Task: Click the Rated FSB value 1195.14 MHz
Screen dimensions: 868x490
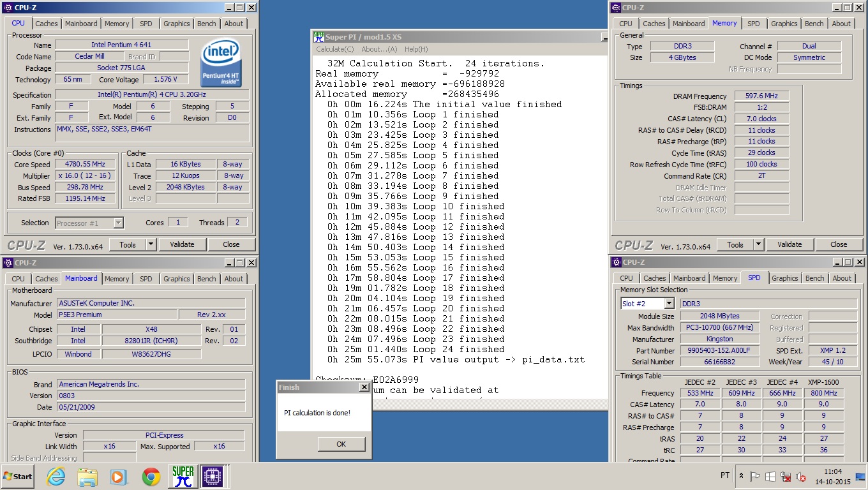Action: (x=85, y=198)
